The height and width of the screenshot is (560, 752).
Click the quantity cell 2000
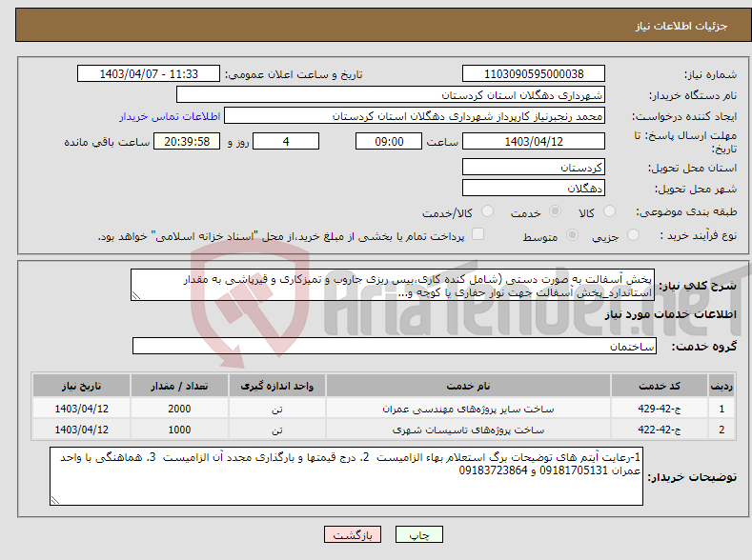(179, 409)
